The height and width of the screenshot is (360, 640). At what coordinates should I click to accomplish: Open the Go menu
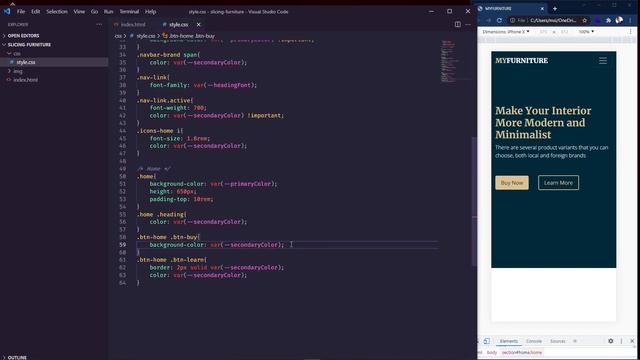pos(94,11)
